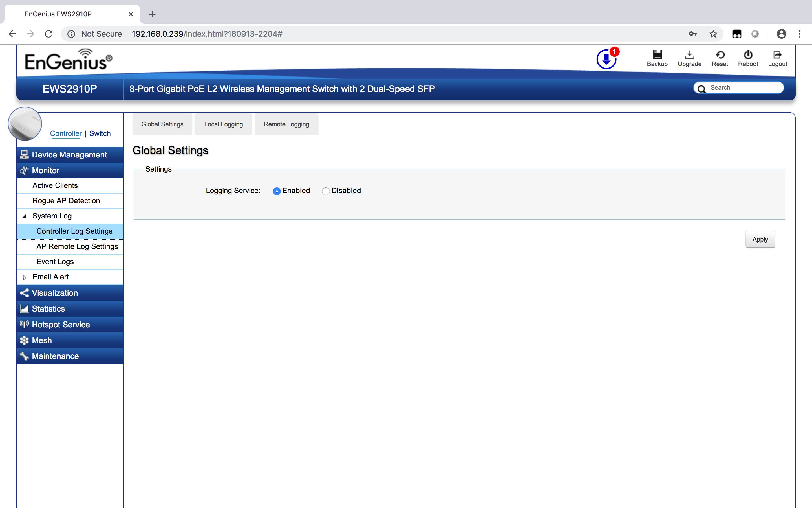
Task: Click the Reset icon in header
Action: pos(720,54)
